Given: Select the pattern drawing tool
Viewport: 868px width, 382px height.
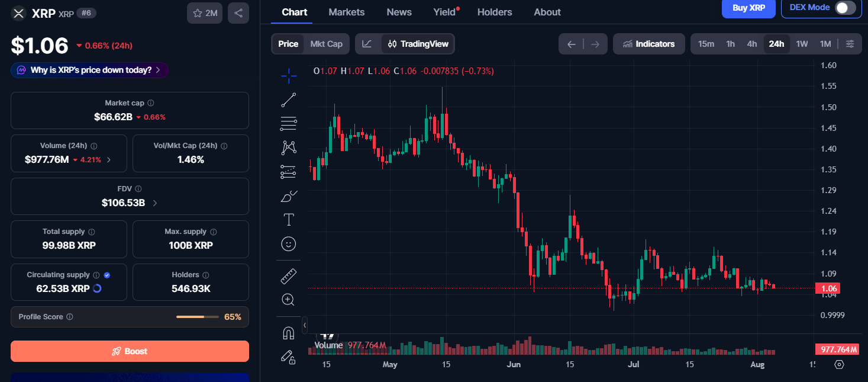Looking at the screenshot, I should pos(289,147).
